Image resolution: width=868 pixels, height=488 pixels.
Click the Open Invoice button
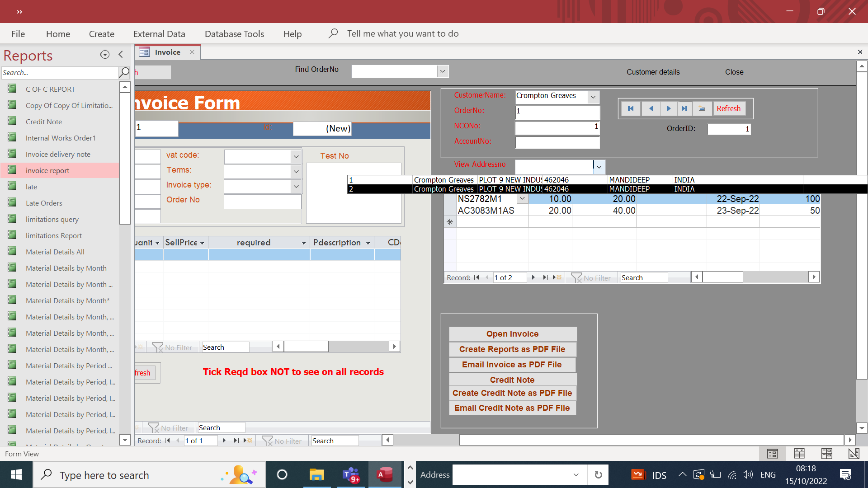512,334
